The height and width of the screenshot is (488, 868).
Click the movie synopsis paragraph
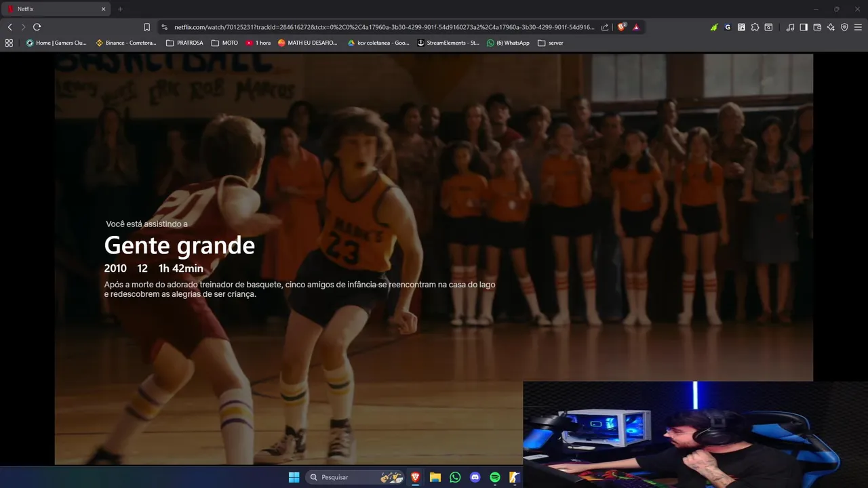[300, 289]
